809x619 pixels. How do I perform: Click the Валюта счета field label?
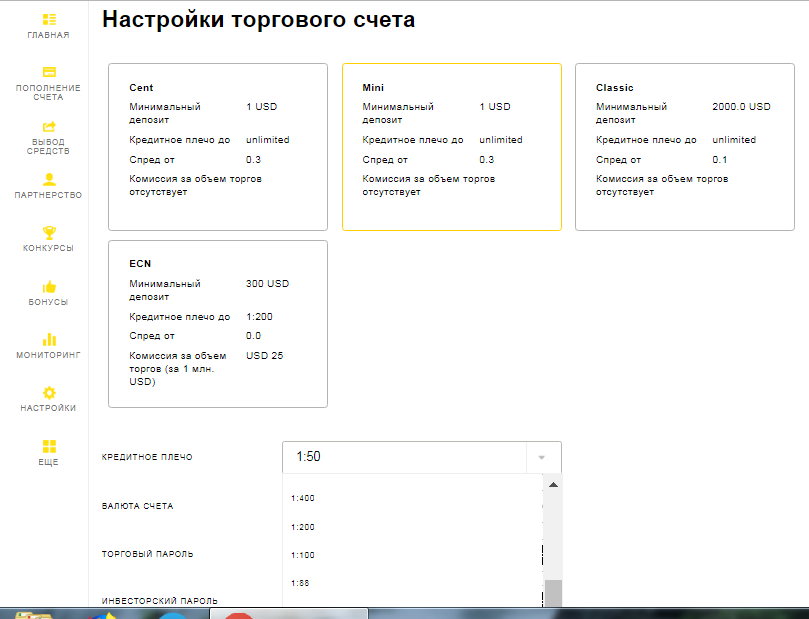pyautogui.click(x=138, y=506)
